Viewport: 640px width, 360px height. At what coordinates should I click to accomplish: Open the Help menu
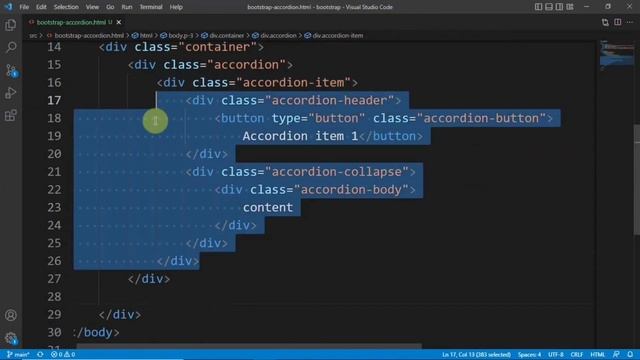click(x=176, y=7)
